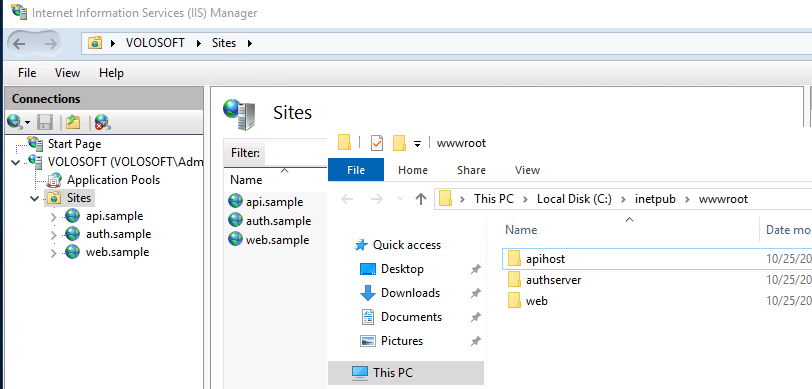Collapse the Sites tree node
The width and height of the screenshot is (812, 389).
point(34,198)
